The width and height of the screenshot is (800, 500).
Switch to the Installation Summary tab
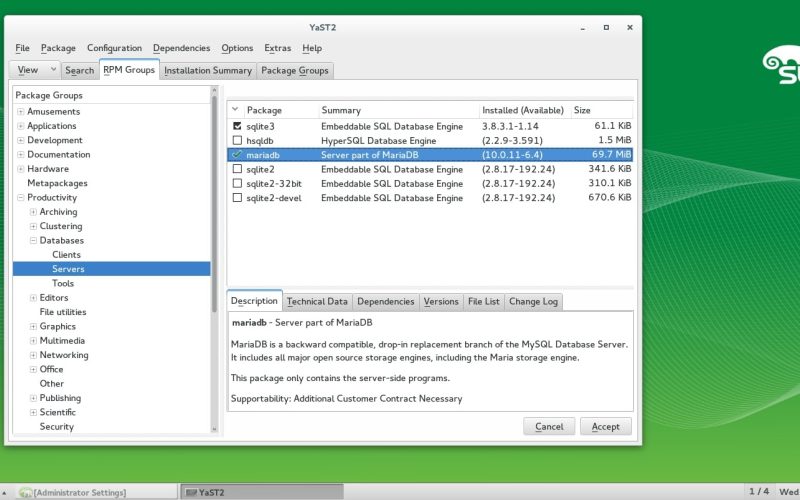pyautogui.click(x=208, y=70)
